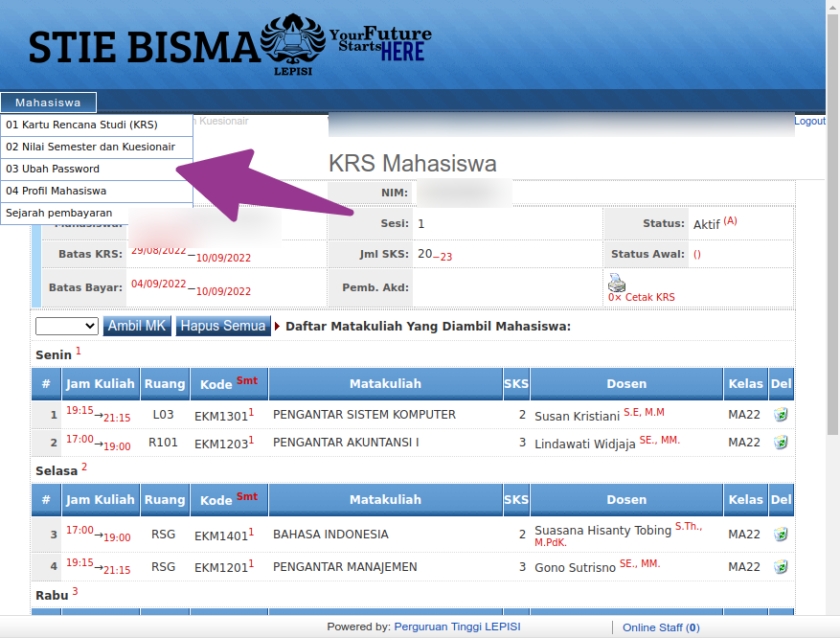Image resolution: width=840 pixels, height=638 pixels.
Task: Click lecturer name Suasana Hisanty Tobing
Action: pos(602,531)
